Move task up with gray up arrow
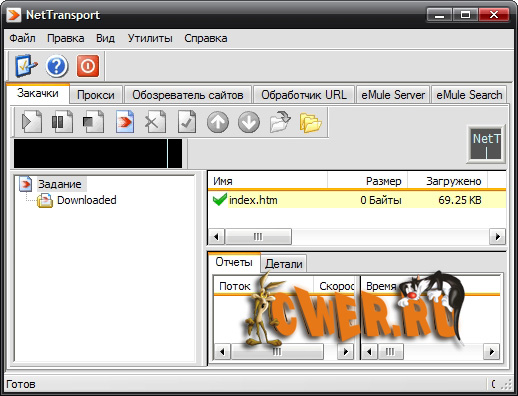518x396 pixels. point(218,122)
